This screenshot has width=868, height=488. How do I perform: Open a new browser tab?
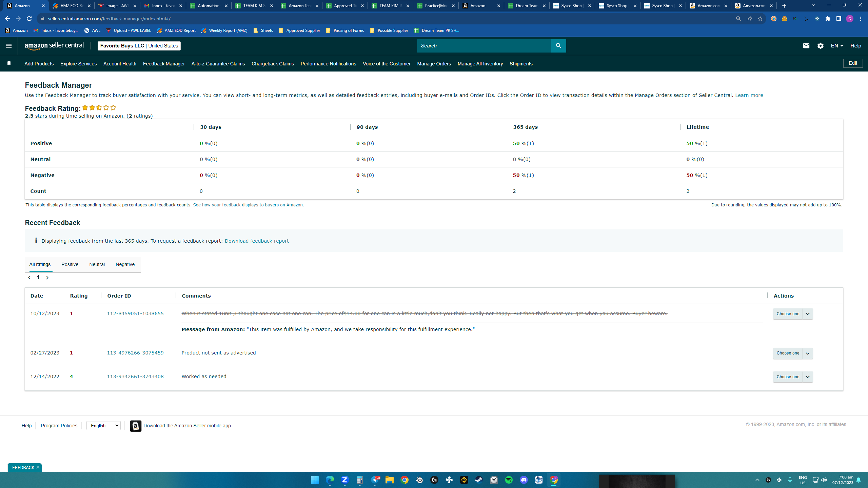coord(784,6)
